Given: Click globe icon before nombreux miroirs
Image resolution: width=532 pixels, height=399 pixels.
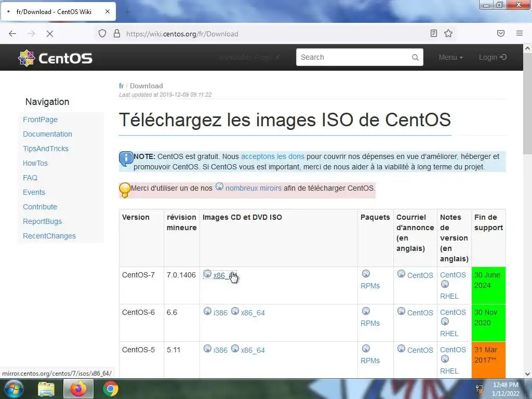Looking at the screenshot, I should [x=220, y=187].
